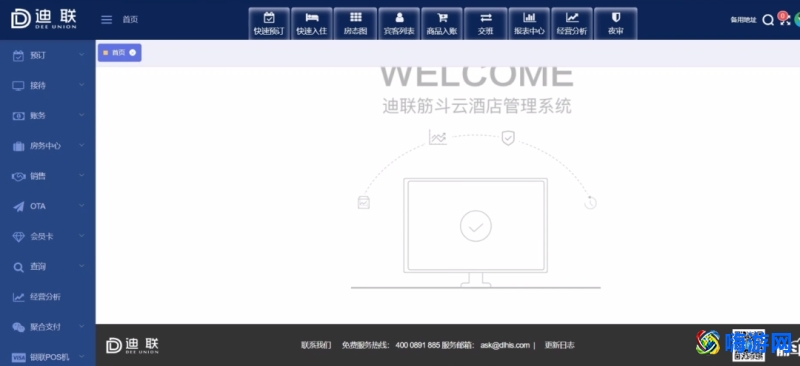Click the 账务 money icon in sidebar
800x366 pixels.
point(18,116)
